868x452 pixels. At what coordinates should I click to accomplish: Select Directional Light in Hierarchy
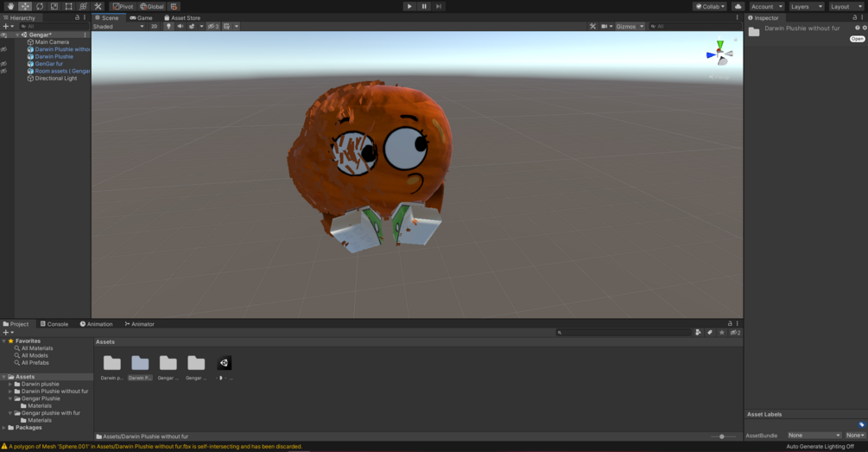(56, 79)
